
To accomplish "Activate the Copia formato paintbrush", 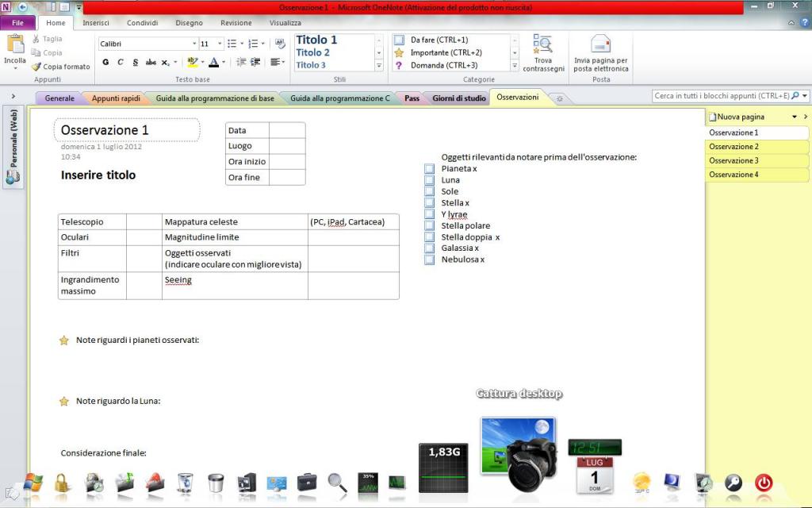I will coord(36,67).
